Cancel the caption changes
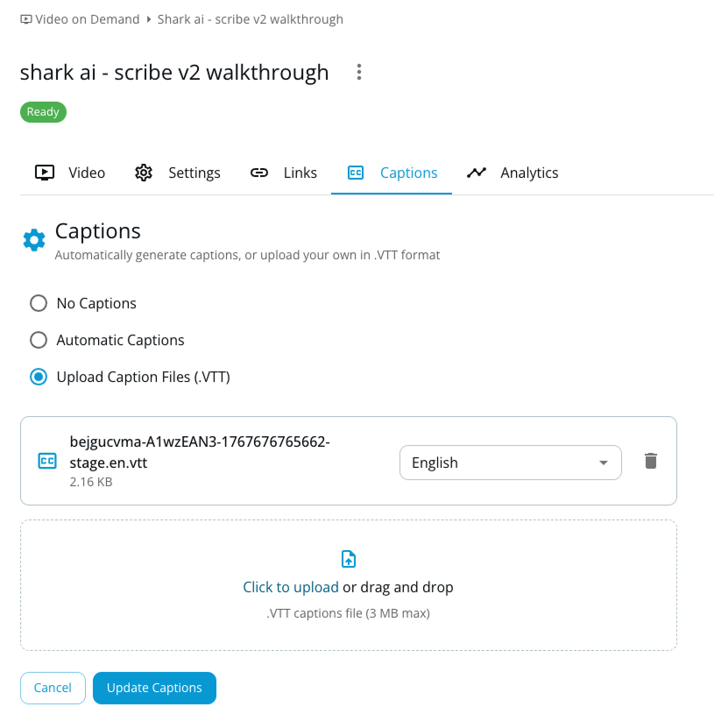This screenshot has width=714, height=728. (x=53, y=688)
